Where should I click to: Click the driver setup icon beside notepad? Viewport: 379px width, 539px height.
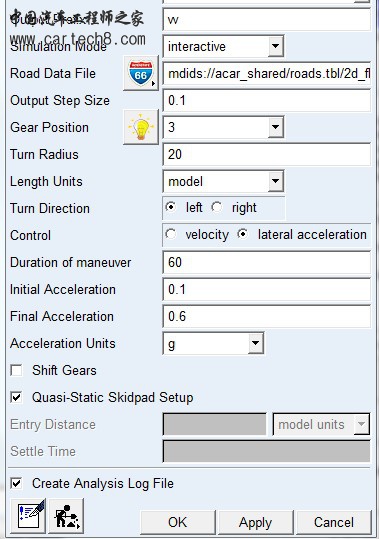(66, 515)
